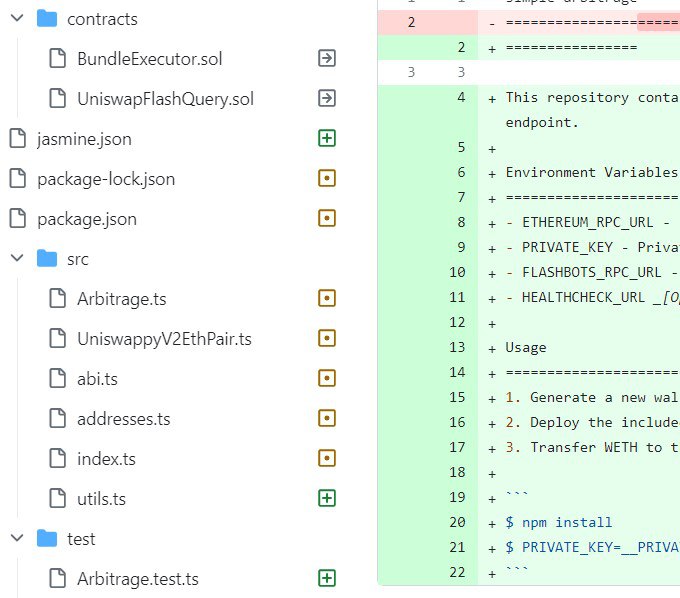Click line number 20 in the diff
The width and height of the screenshot is (680, 598).
point(457,522)
